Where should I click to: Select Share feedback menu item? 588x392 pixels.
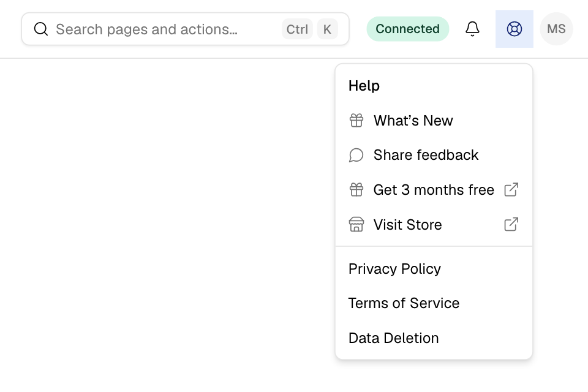[434, 155]
